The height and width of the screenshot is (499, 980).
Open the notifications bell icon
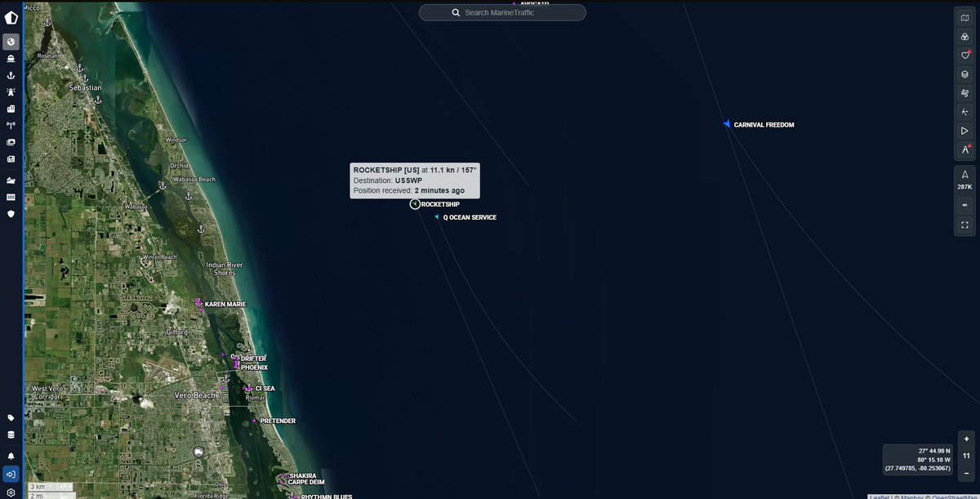point(11,456)
